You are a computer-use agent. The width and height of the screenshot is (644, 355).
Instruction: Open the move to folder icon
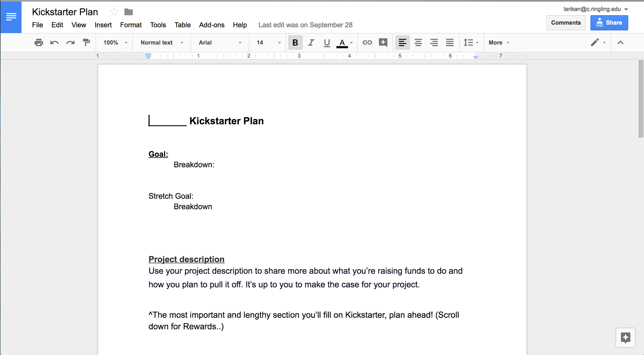[128, 12]
